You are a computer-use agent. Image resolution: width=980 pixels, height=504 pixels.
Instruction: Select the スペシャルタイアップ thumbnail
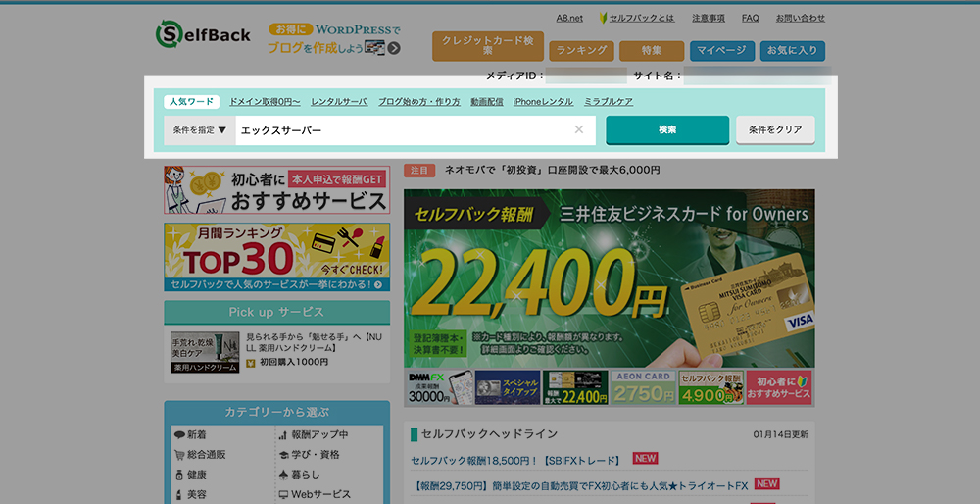click(508, 387)
